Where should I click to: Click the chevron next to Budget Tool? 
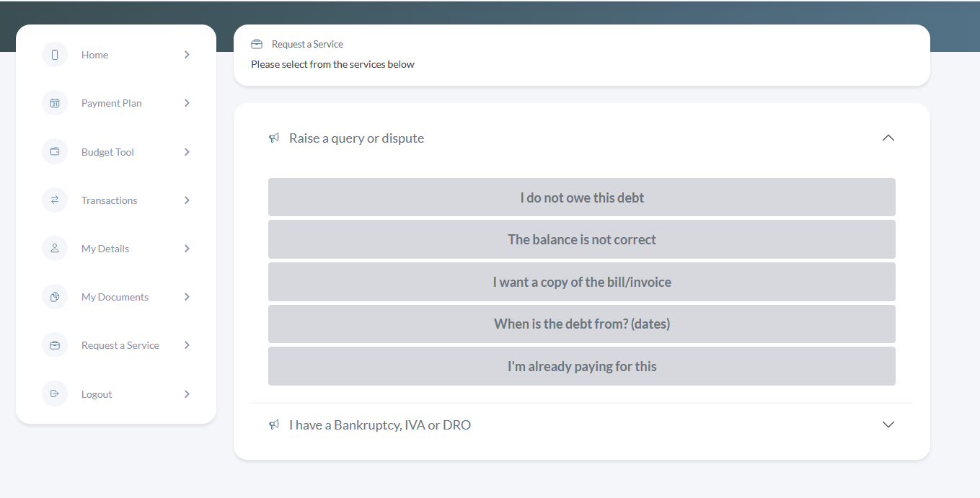[x=187, y=152]
